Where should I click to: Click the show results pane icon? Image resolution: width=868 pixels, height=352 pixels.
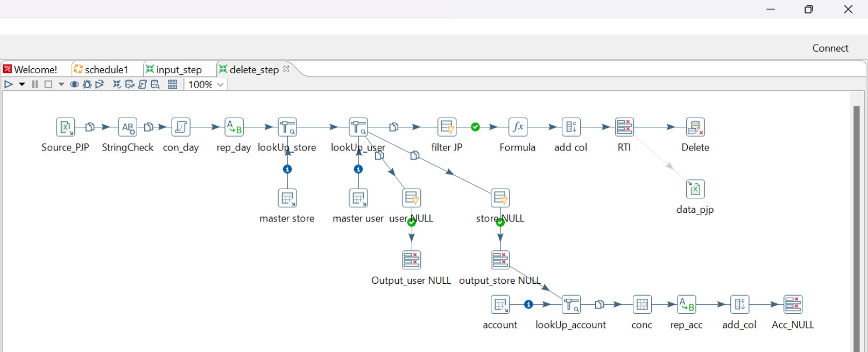click(173, 84)
